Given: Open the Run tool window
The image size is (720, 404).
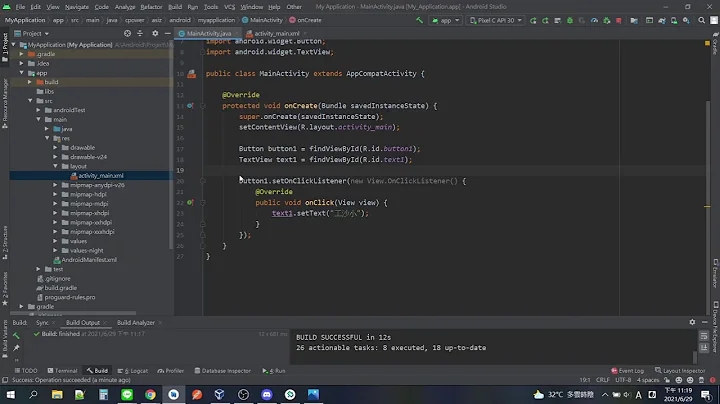Looking at the screenshot, I should coord(274,371).
